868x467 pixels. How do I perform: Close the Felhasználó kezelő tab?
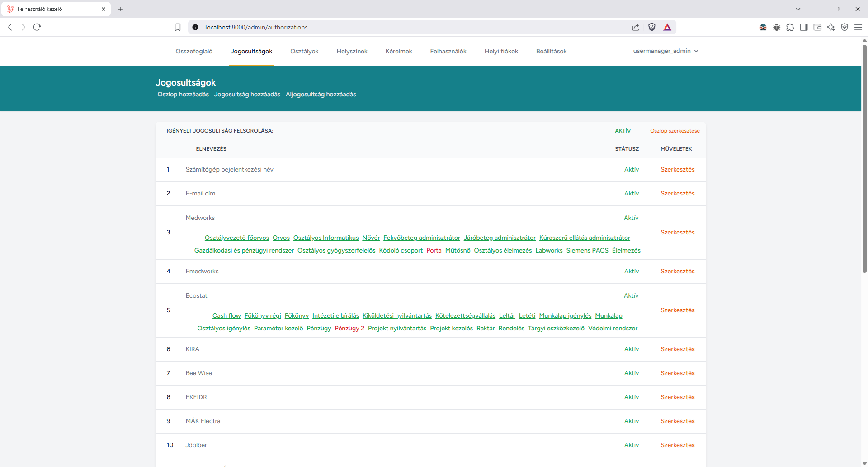click(x=104, y=9)
